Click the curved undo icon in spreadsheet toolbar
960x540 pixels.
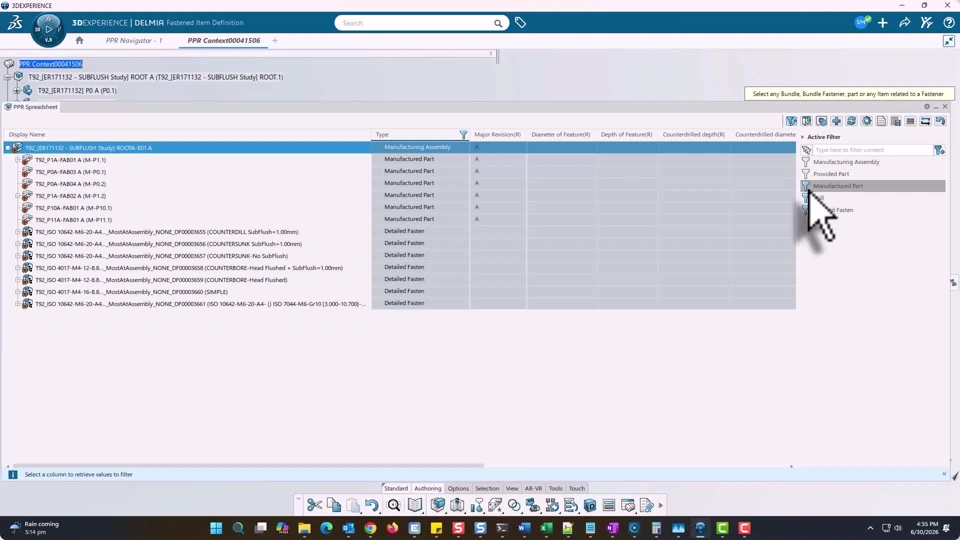(940, 121)
